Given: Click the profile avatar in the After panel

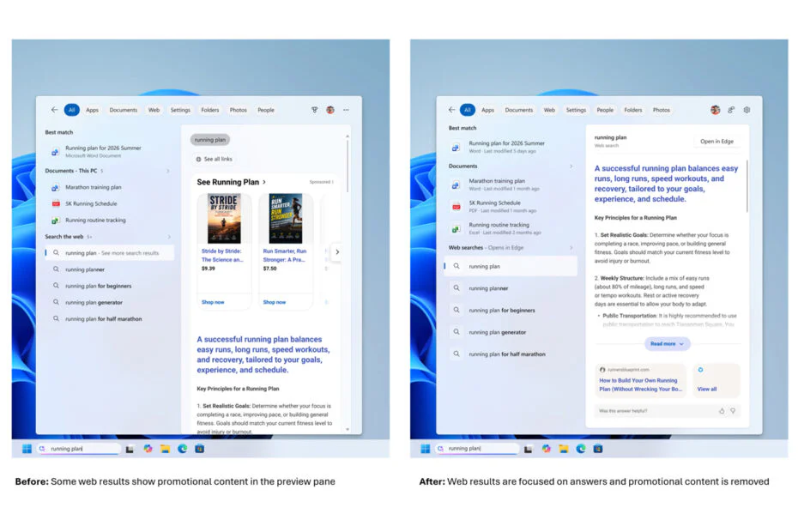Looking at the screenshot, I should [x=715, y=110].
